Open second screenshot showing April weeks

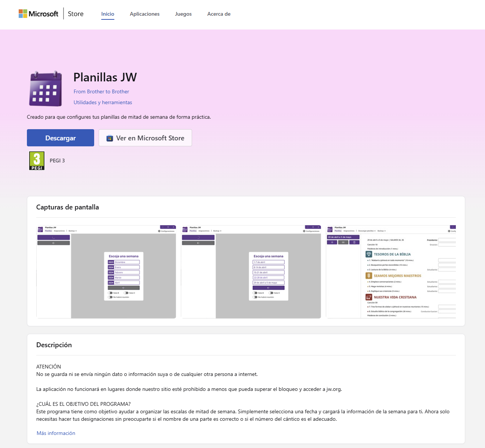click(x=251, y=272)
